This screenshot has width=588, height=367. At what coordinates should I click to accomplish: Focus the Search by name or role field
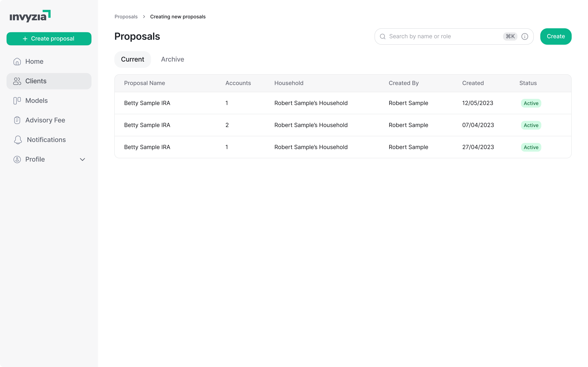click(445, 36)
